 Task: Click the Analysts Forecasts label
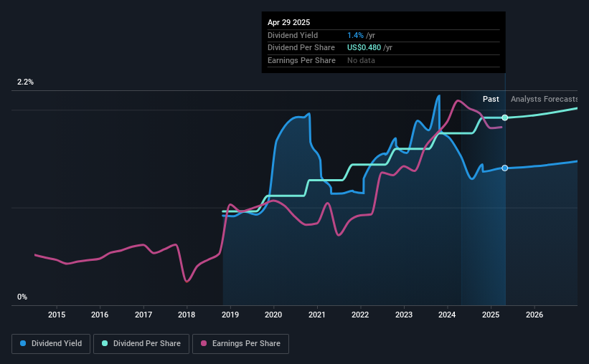pos(544,99)
